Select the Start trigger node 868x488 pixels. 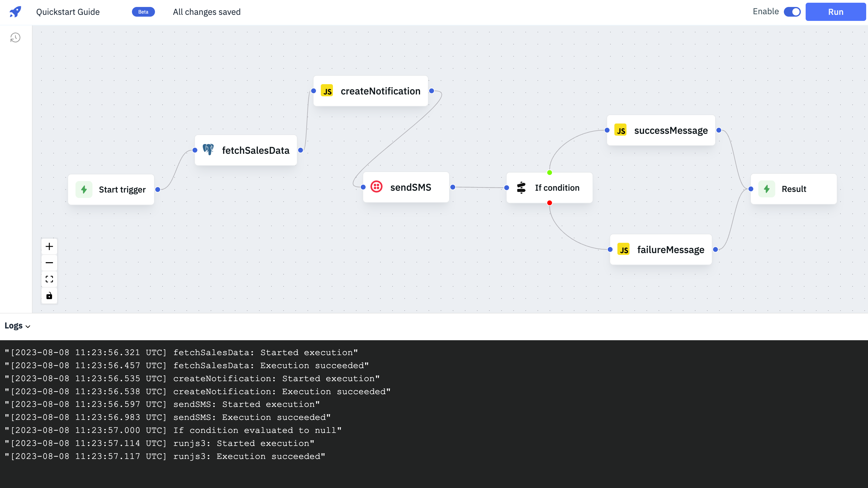(111, 190)
